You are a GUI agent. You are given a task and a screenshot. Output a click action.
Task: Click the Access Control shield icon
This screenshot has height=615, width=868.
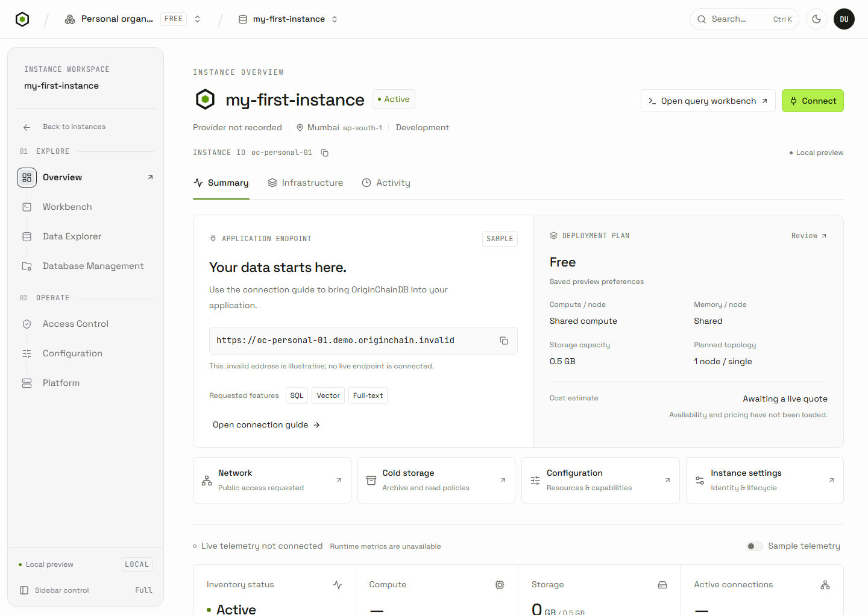pos(27,324)
